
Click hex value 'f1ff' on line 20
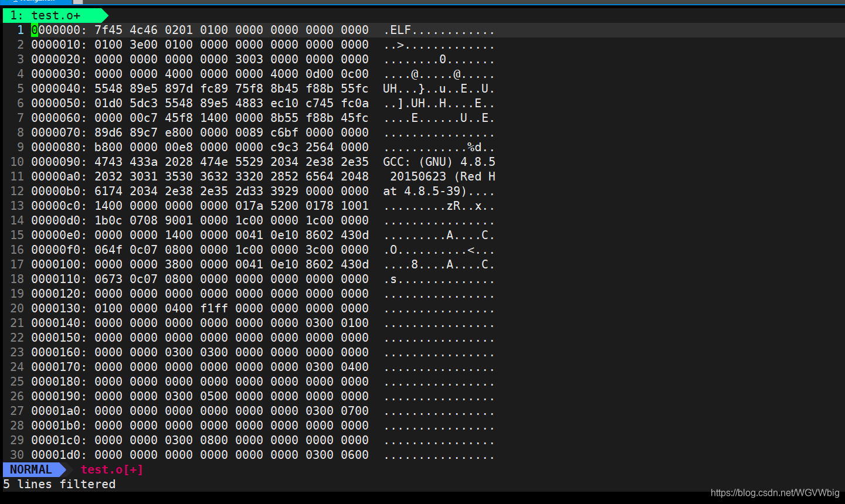coord(214,308)
